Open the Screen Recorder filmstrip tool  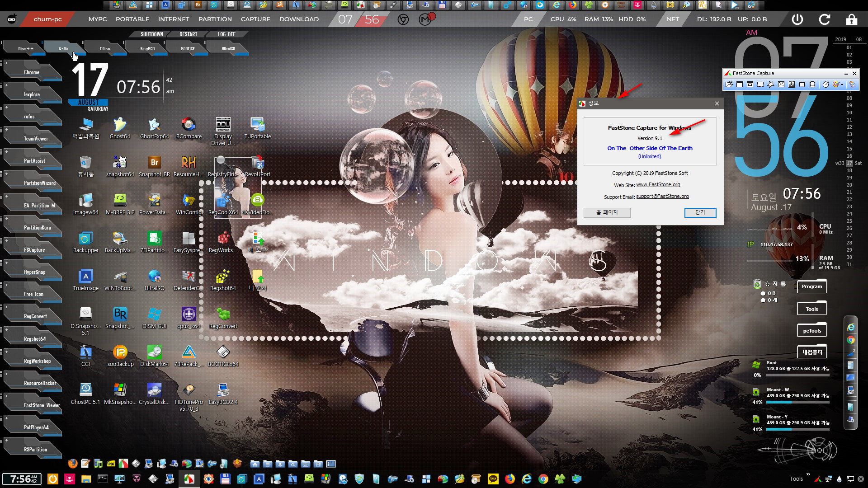[812, 84]
